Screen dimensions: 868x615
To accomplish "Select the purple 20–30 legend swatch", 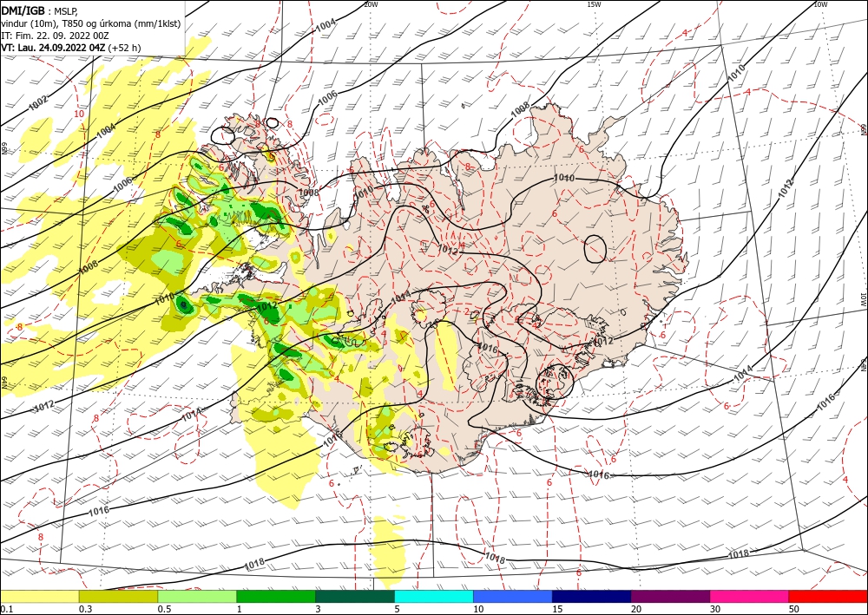I will 670,596.
